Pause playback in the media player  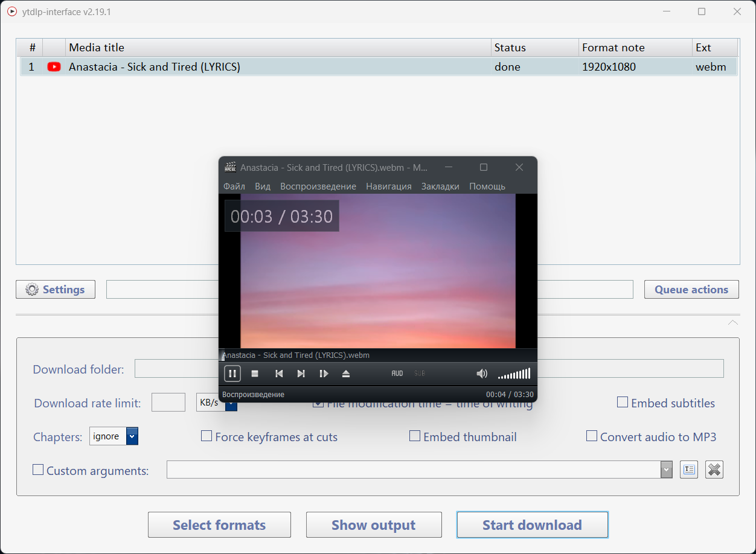pos(232,374)
